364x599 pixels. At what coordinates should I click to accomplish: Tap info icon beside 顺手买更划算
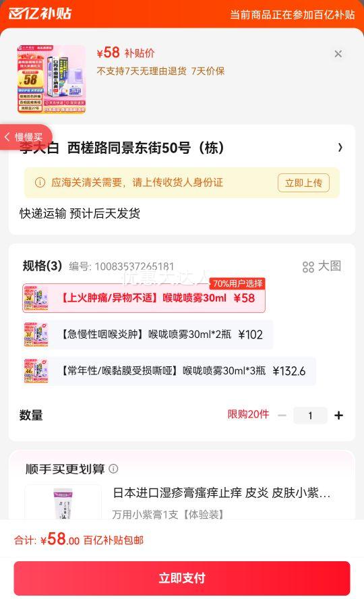click(113, 468)
